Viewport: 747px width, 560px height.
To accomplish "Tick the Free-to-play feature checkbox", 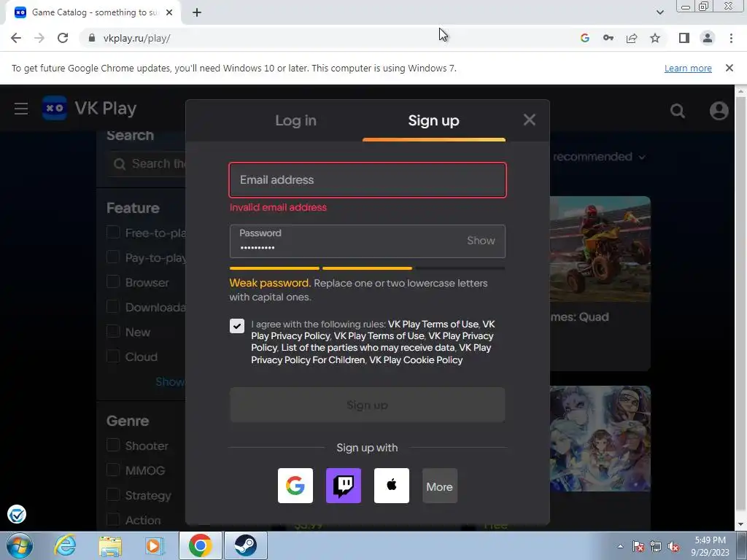I will (113, 233).
